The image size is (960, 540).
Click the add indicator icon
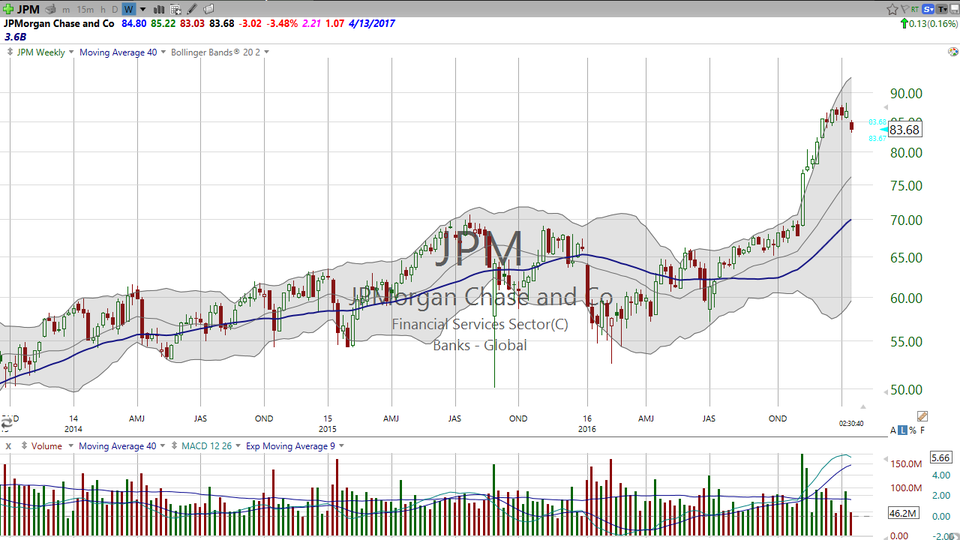(175, 9)
